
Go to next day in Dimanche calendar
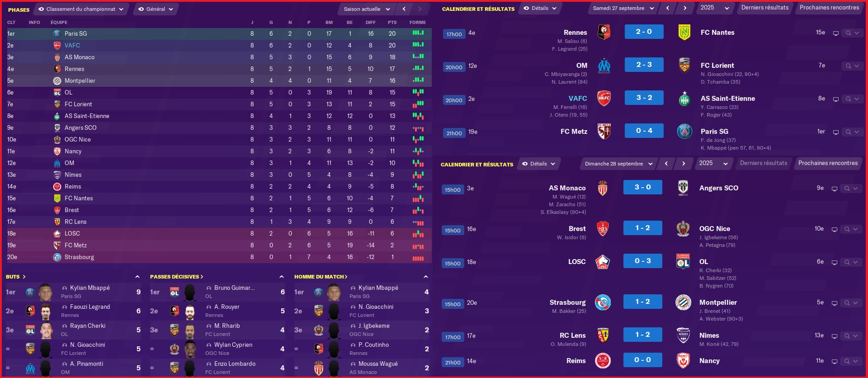click(x=683, y=164)
